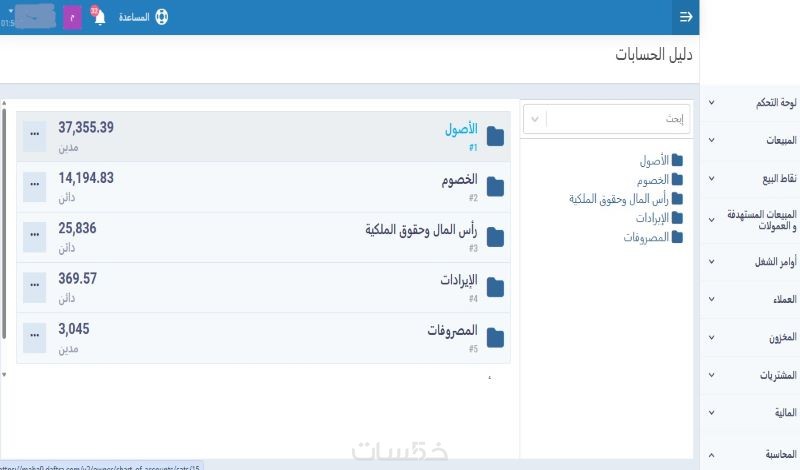
Task: Click tree folder icon next to المصروفات
Action: pyautogui.click(x=677, y=237)
